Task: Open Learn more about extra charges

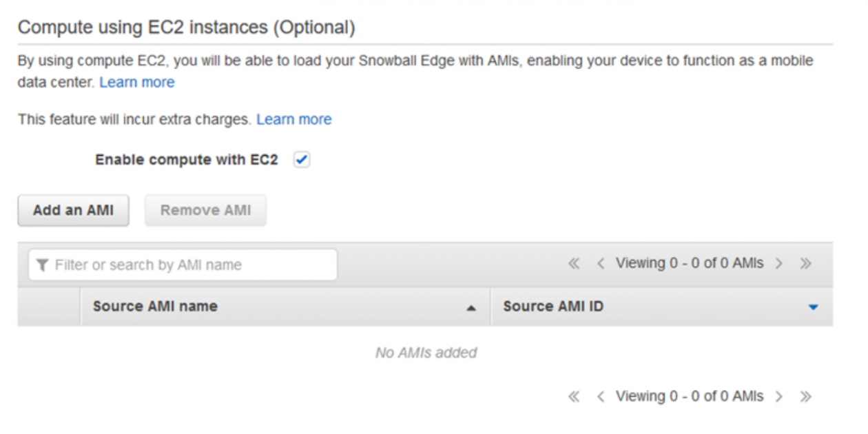Action: (x=294, y=118)
